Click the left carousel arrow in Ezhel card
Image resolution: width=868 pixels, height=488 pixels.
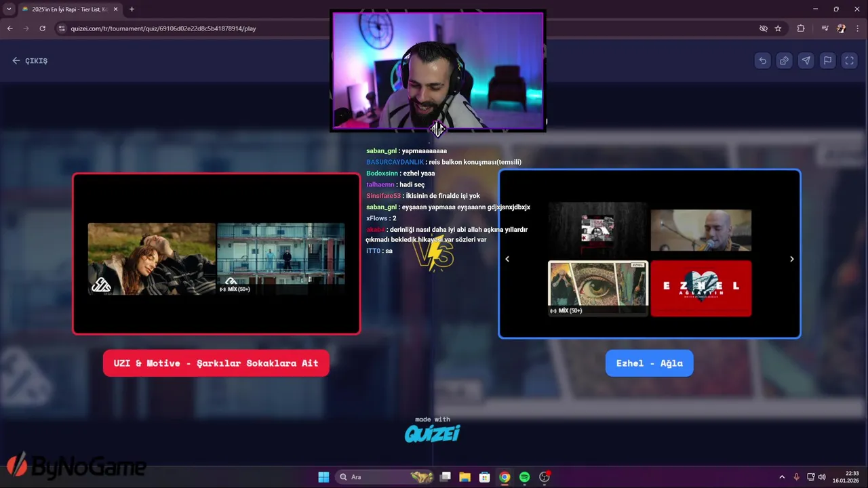pos(507,259)
